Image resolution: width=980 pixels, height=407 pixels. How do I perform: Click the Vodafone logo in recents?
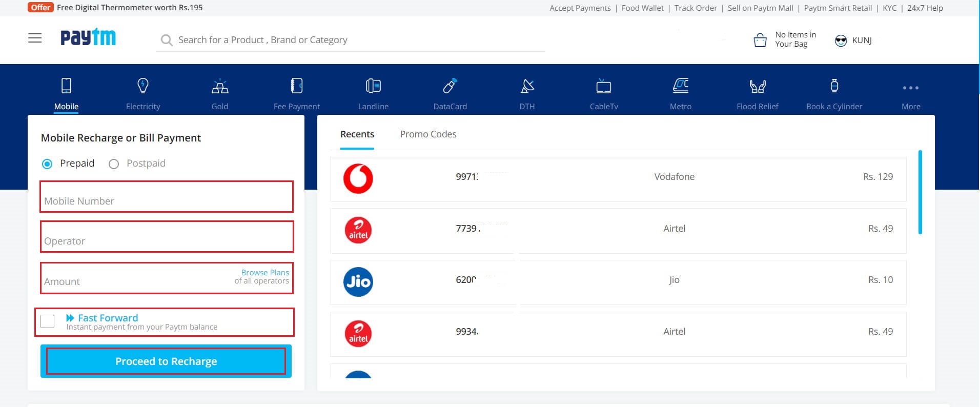(x=358, y=178)
